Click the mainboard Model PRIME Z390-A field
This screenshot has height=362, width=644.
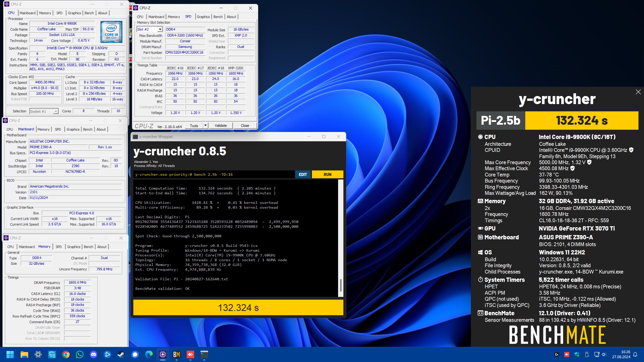pos(58,147)
